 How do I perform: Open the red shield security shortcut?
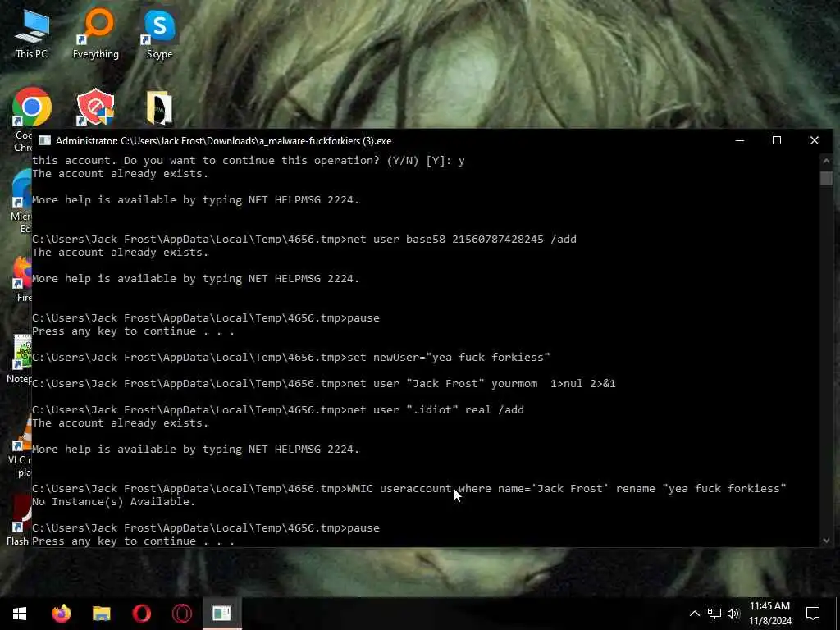(96, 107)
